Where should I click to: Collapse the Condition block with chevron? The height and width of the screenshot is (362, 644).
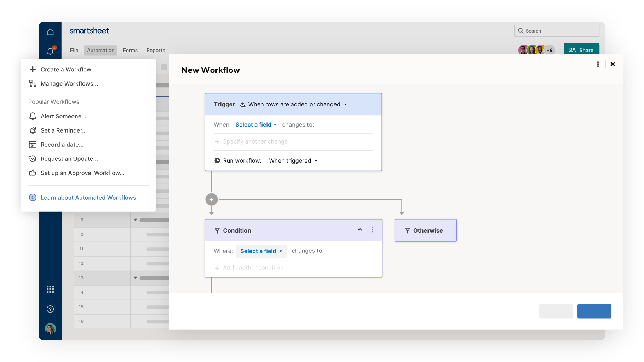click(360, 230)
